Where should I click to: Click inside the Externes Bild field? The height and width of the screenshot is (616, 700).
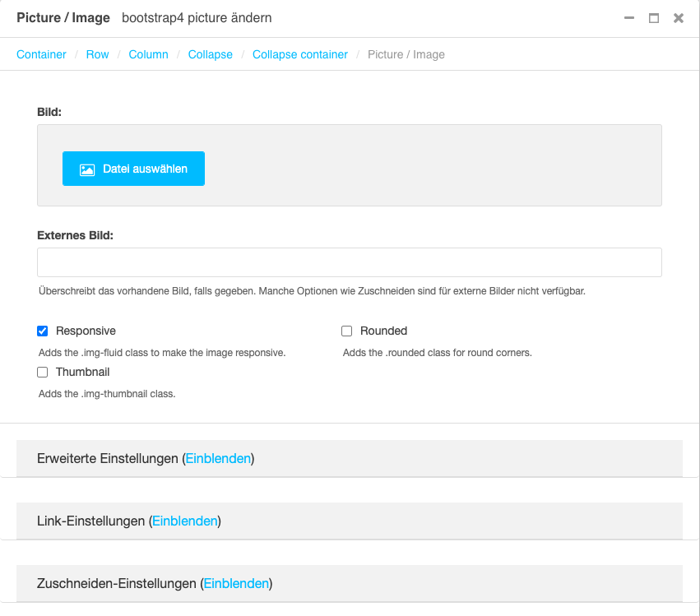[349, 262]
